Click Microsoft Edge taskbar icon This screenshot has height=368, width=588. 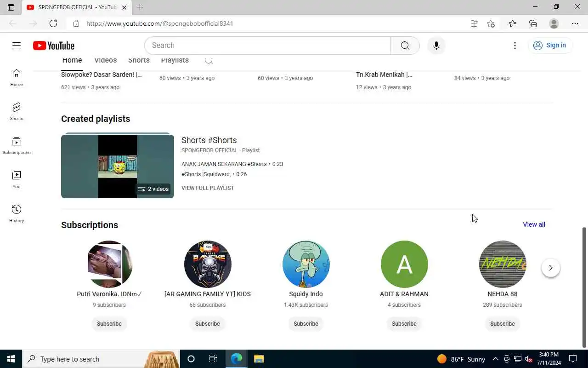(237, 359)
